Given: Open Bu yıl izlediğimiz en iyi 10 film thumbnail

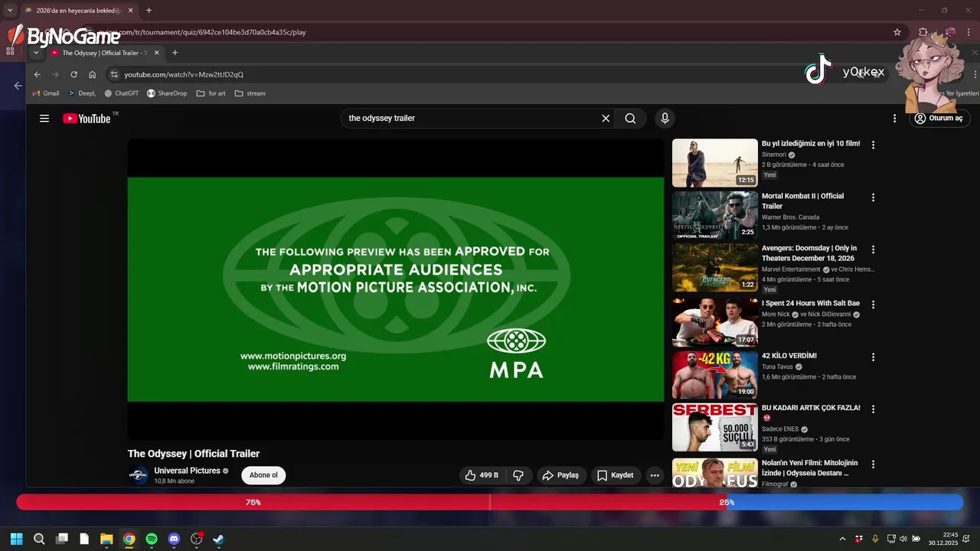Looking at the screenshot, I should point(715,163).
